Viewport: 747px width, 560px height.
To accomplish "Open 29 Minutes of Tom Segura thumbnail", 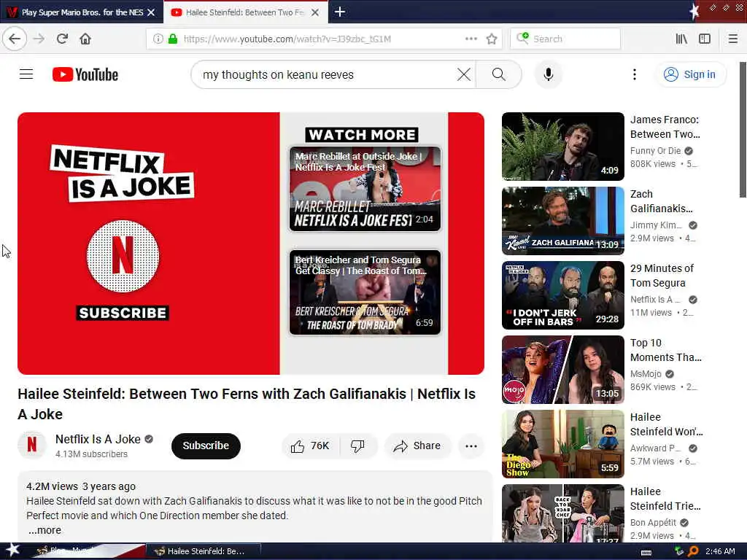I will pyautogui.click(x=562, y=295).
